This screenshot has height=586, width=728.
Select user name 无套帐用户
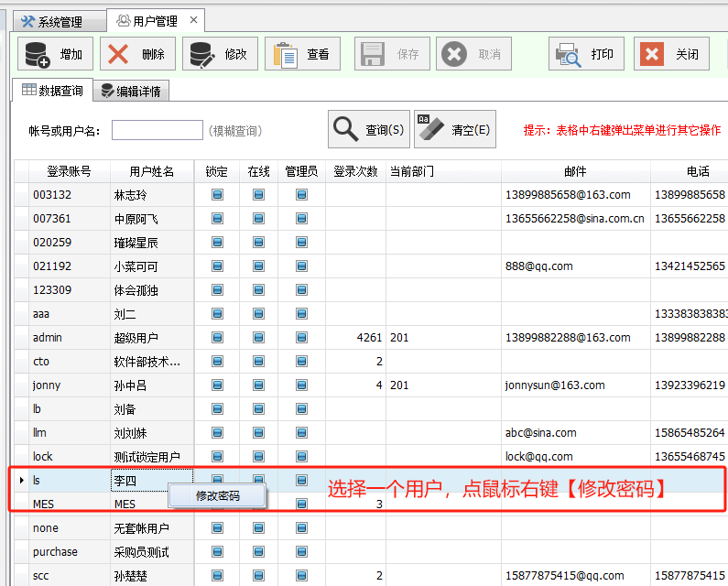(x=142, y=528)
